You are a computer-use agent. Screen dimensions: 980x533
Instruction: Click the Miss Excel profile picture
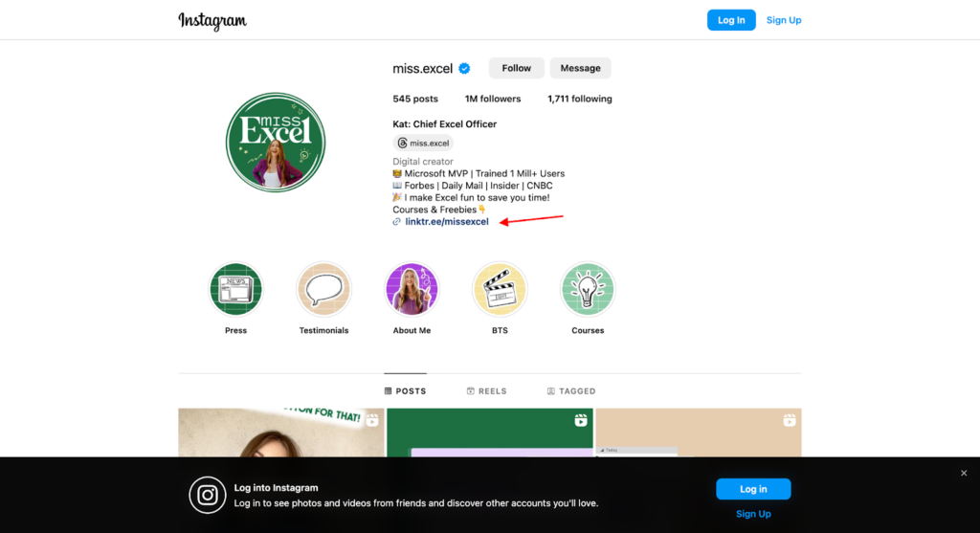276,143
